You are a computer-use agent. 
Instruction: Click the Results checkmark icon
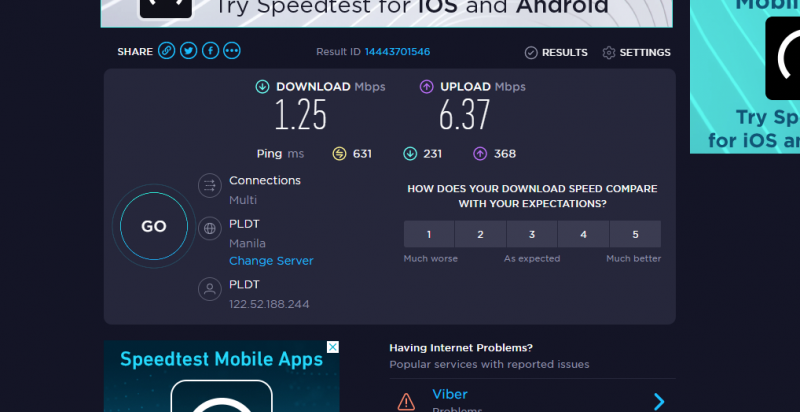click(531, 53)
